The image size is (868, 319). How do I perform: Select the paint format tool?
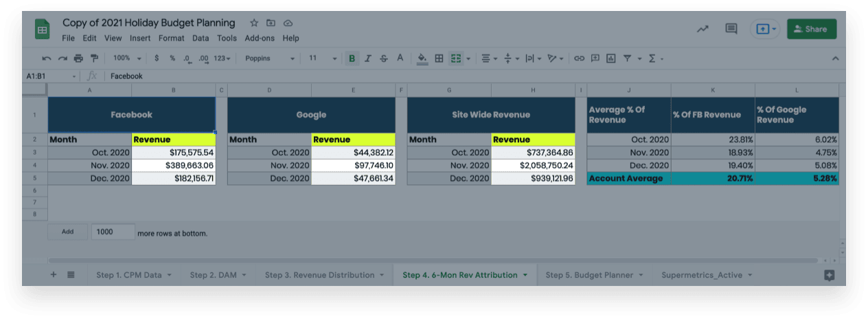[x=94, y=58]
